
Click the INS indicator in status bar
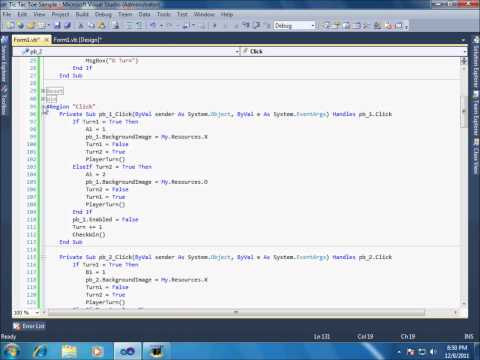click(x=469, y=337)
